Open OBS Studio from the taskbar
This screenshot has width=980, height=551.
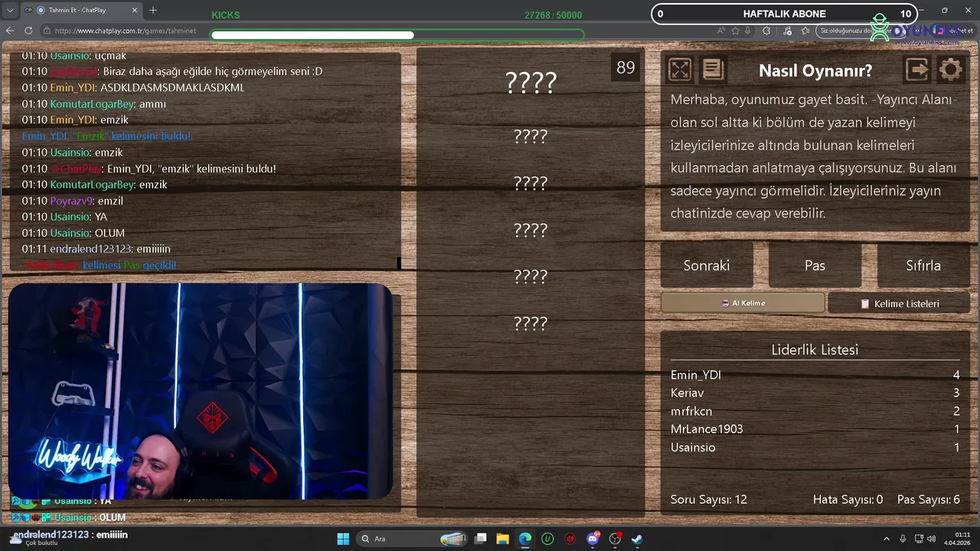(615, 539)
